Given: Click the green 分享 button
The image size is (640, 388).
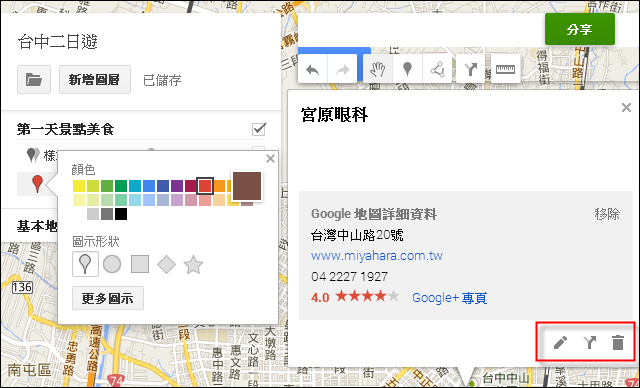Looking at the screenshot, I should point(580,29).
